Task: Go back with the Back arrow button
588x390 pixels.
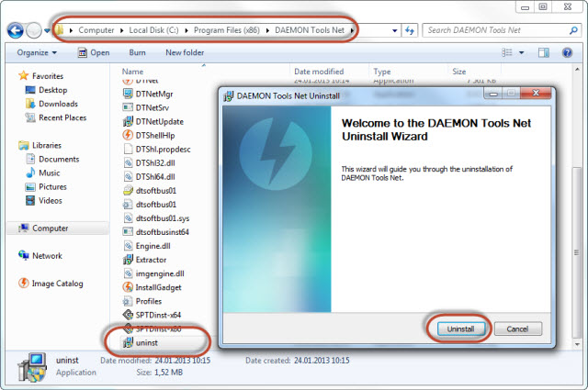Action: (x=16, y=30)
